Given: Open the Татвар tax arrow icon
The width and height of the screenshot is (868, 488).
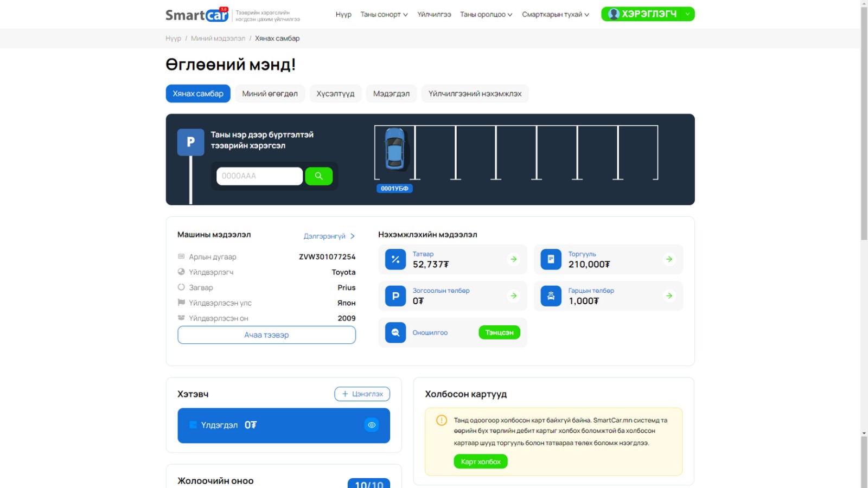Looking at the screenshot, I should point(513,260).
